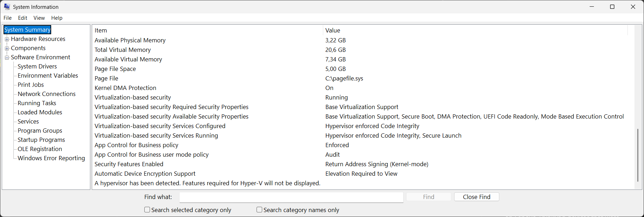Click the Find what input field

click(291, 197)
